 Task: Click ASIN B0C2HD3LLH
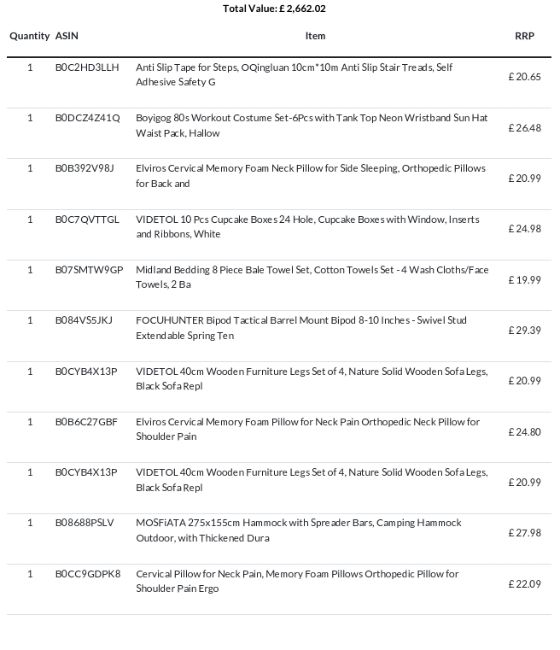(87, 67)
